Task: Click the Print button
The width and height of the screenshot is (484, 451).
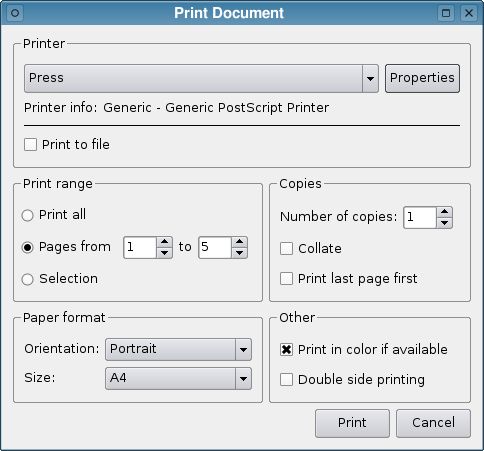Action: (x=352, y=423)
